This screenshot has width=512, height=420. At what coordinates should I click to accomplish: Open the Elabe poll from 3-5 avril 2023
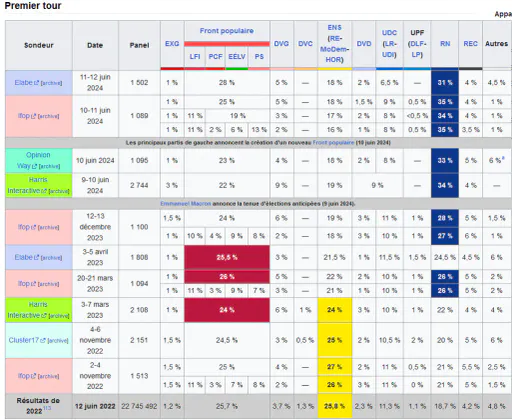point(24,257)
